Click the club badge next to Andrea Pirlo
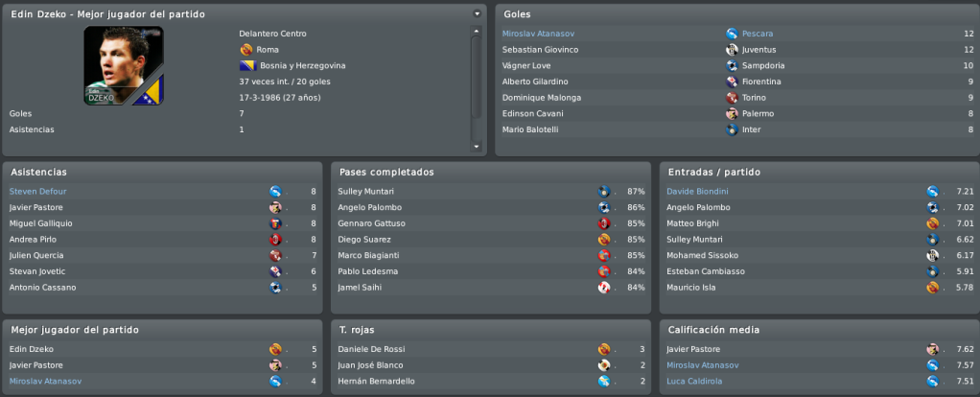The height and width of the screenshot is (397, 980). 275,240
